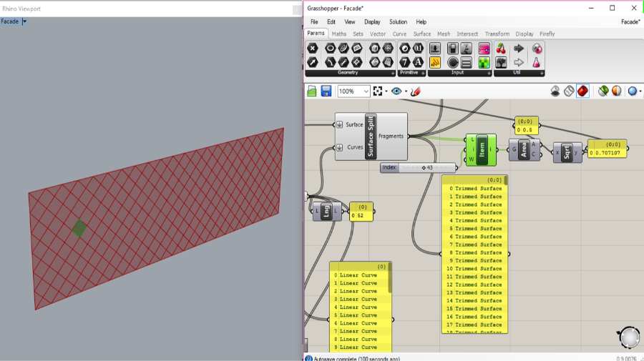Screen dimensions: 644x361
Task: Click scrollbar of Trimmed Surface panel
Action: point(506,180)
